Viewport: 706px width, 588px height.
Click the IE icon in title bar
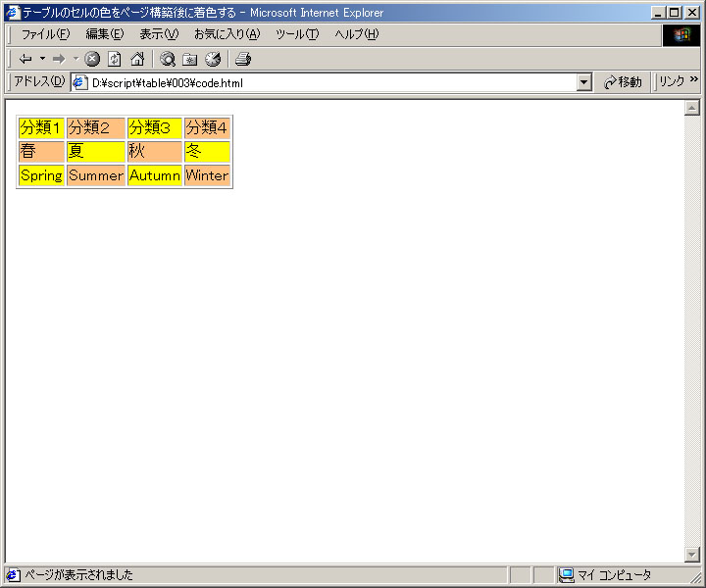[14, 12]
